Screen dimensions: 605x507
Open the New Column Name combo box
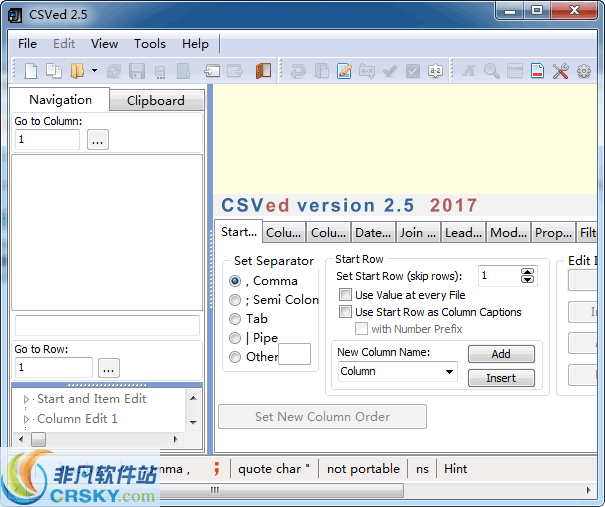click(397, 371)
